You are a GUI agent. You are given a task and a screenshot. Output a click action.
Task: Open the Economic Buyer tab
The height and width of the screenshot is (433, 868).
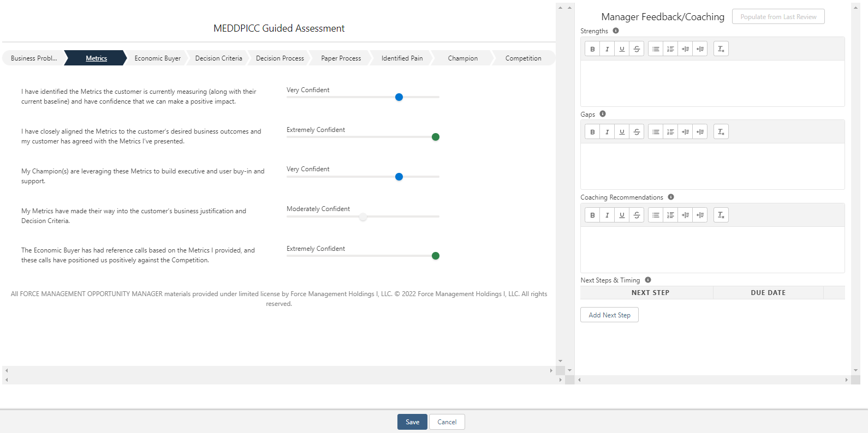[x=157, y=58]
